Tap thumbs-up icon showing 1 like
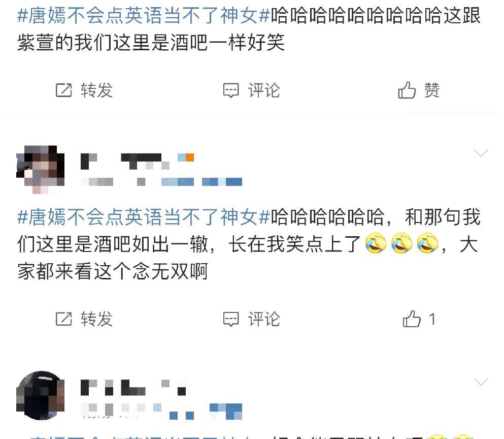This screenshot has width=504, height=439. tap(412, 319)
